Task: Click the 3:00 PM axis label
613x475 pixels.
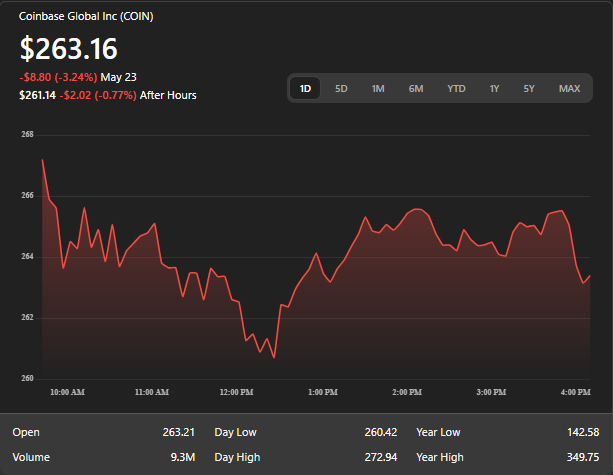Action: coord(491,392)
